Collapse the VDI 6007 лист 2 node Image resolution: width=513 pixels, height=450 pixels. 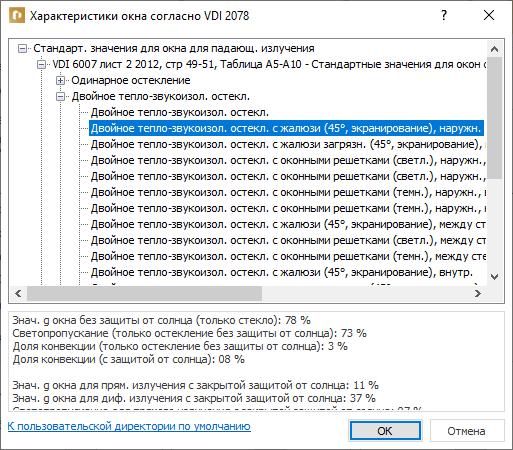[x=41, y=64]
